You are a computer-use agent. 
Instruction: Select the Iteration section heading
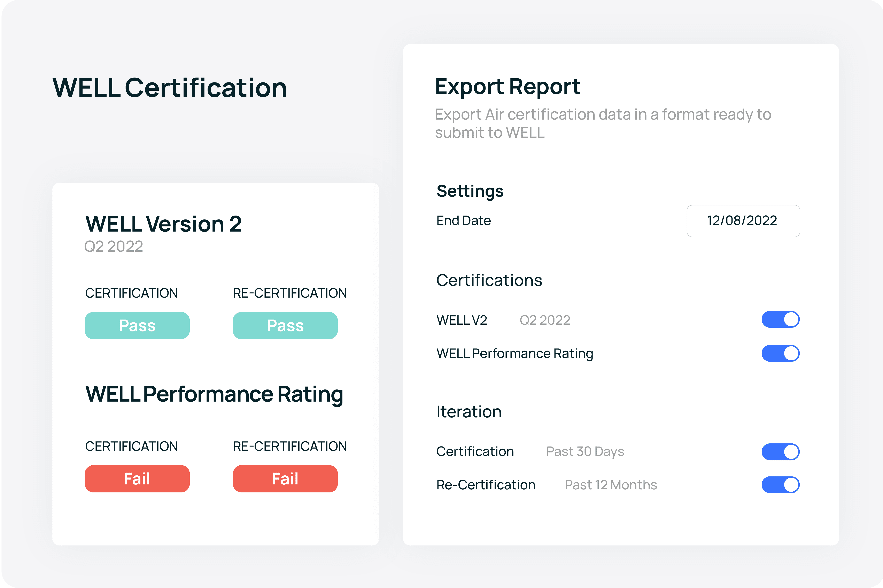[x=469, y=411]
